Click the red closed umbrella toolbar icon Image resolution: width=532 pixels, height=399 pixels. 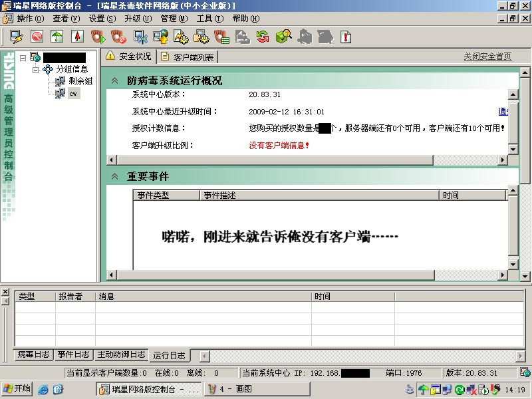point(77,37)
